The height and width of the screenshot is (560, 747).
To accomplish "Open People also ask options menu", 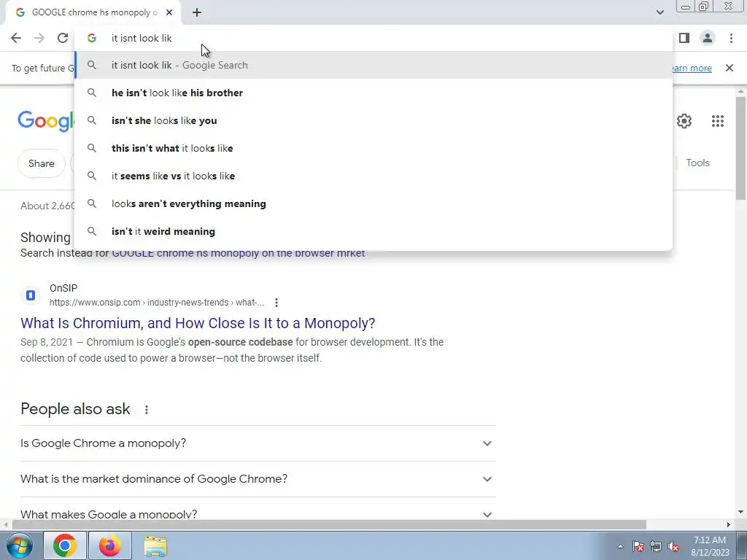I will pos(146,410).
